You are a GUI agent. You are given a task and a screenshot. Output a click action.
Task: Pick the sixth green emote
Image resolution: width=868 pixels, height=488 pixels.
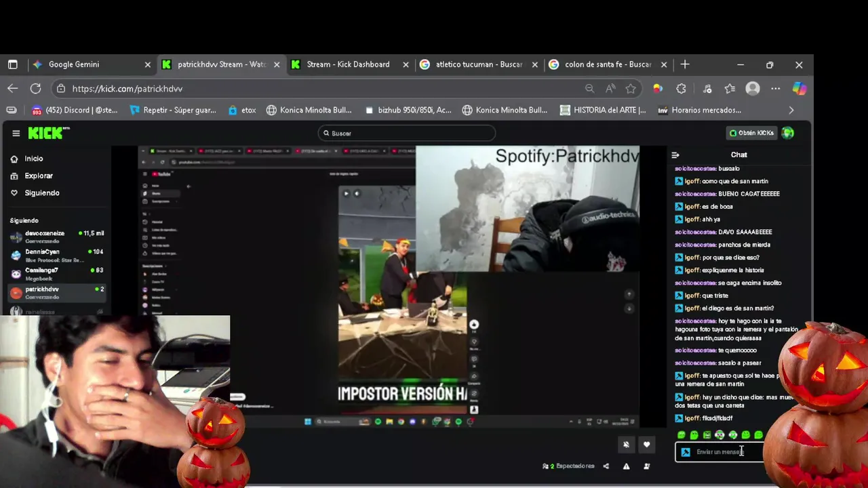click(746, 435)
